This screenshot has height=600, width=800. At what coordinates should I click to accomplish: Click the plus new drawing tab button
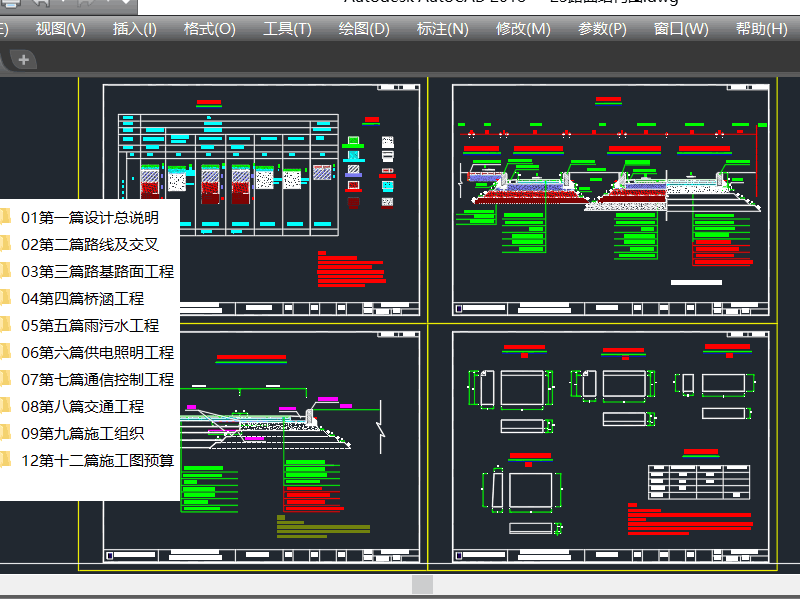tap(23, 60)
